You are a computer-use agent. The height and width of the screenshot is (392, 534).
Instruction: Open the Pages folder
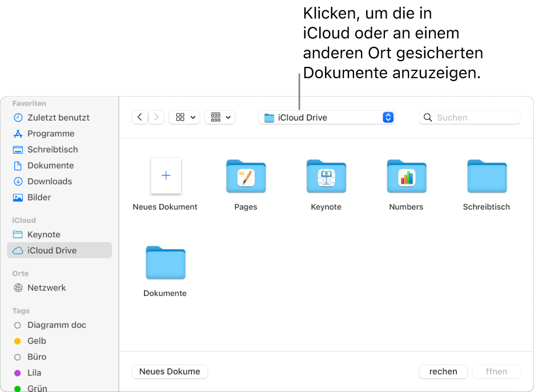pyautogui.click(x=246, y=176)
